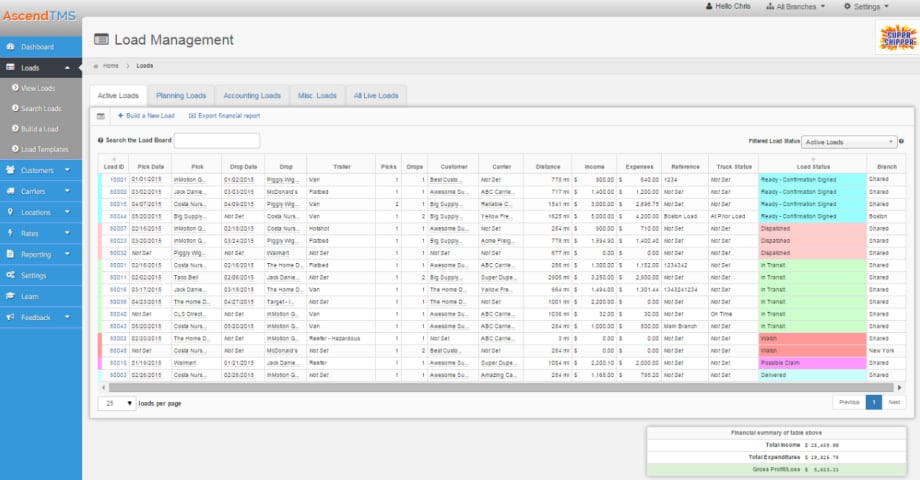Click Build a New Load button

(x=146, y=116)
